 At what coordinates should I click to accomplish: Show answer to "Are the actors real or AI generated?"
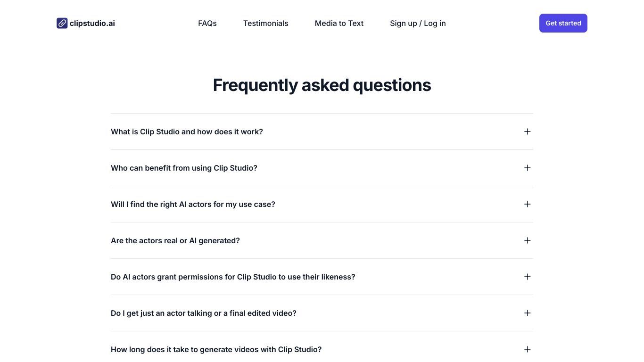(175, 240)
